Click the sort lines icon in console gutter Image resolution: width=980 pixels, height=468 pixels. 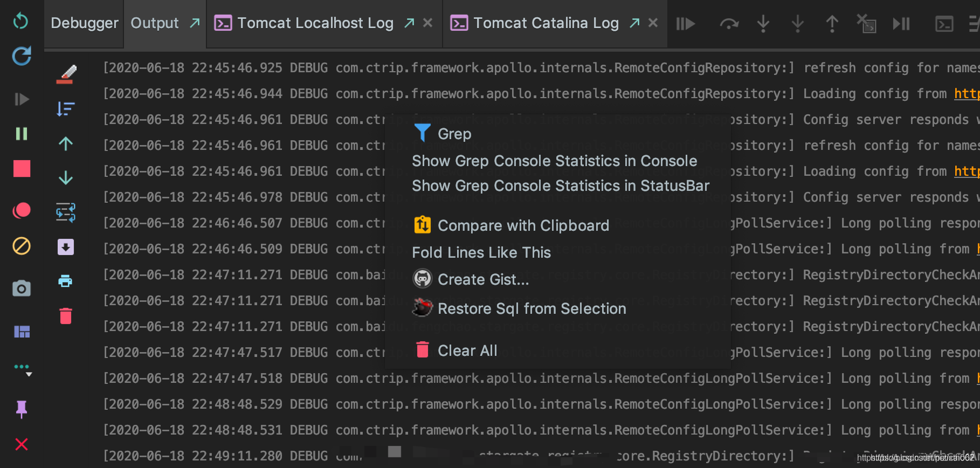[x=66, y=109]
